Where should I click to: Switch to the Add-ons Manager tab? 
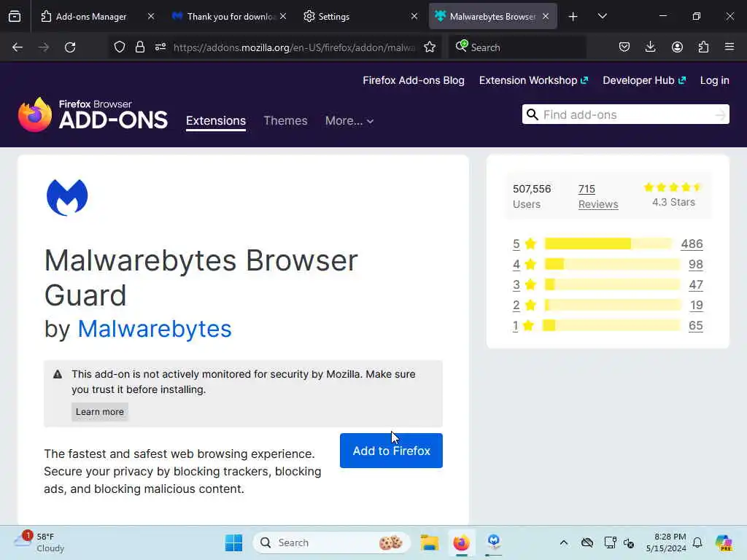[x=90, y=16]
